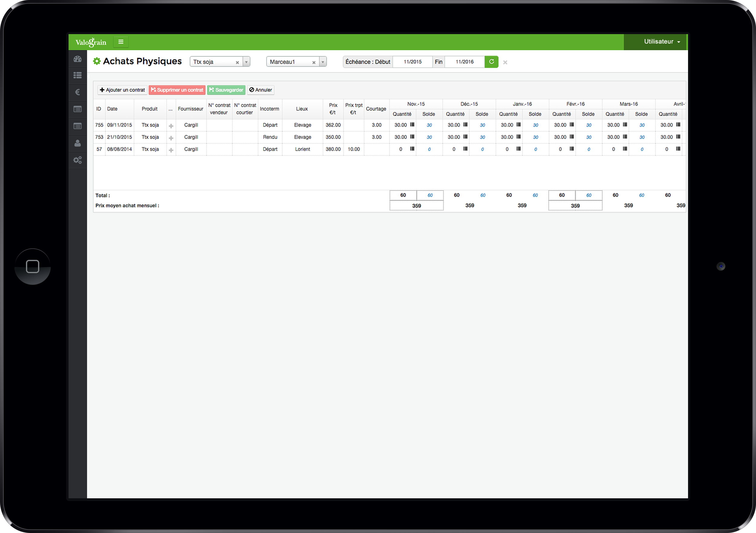Open the list view sidebar icon
Image resolution: width=756 pixels, height=533 pixels.
pos(78,75)
